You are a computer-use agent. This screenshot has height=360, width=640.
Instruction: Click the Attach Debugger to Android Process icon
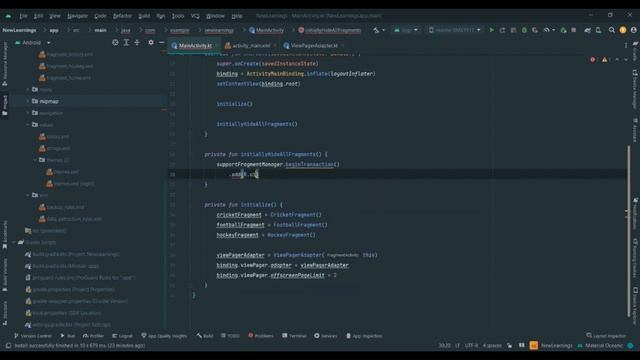click(x=563, y=30)
